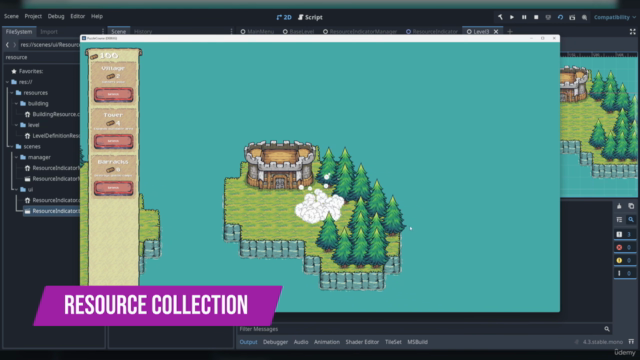This screenshot has width=640, height=360.
Task: Switch to the Script workspace
Action: pos(310,17)
